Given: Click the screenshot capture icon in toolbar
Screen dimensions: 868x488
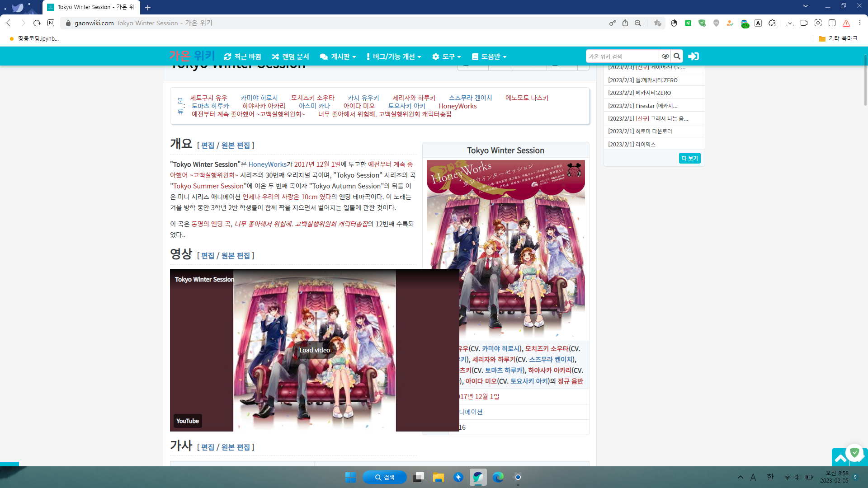Looking at the screenshot, I should 818,23.
